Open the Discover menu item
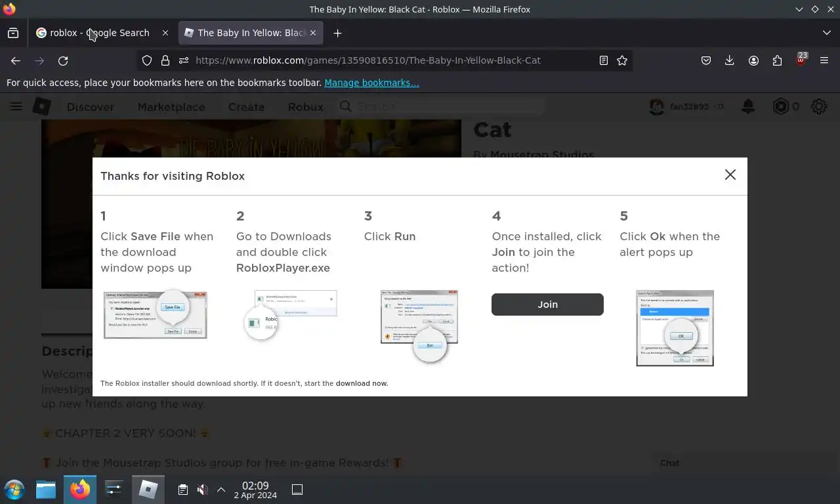This screenshot has width=840, height=504. (x=91, y=107)
